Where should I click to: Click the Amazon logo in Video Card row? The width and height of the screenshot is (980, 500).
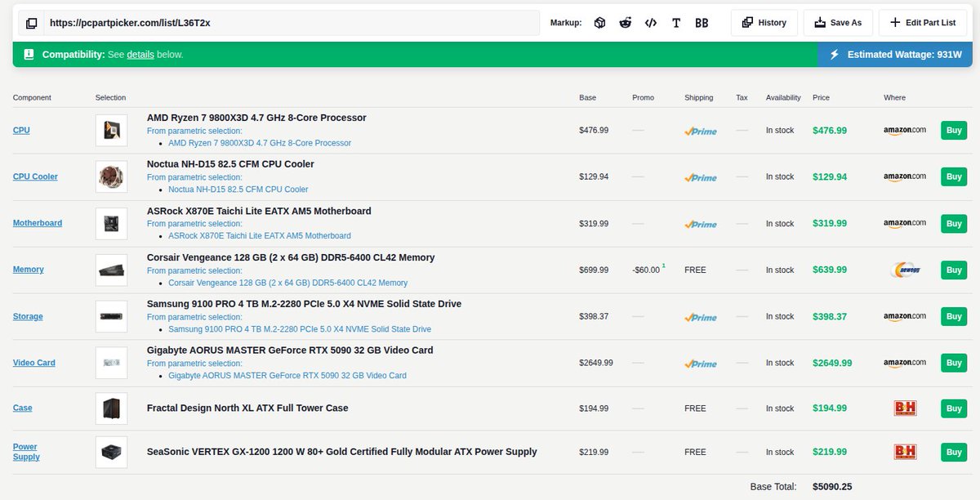(905, 363)
